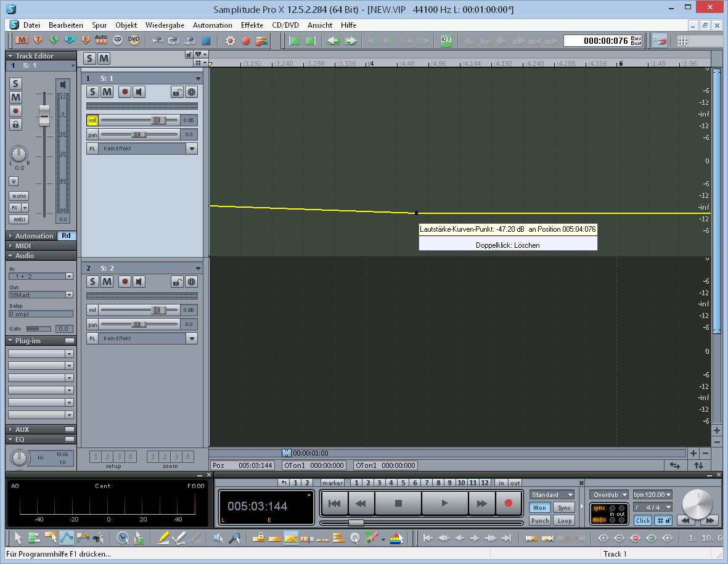The width and height of the screenshot is (728, 564).
Task: Click the marker 5 button in transport
Action: pos(403,483)
